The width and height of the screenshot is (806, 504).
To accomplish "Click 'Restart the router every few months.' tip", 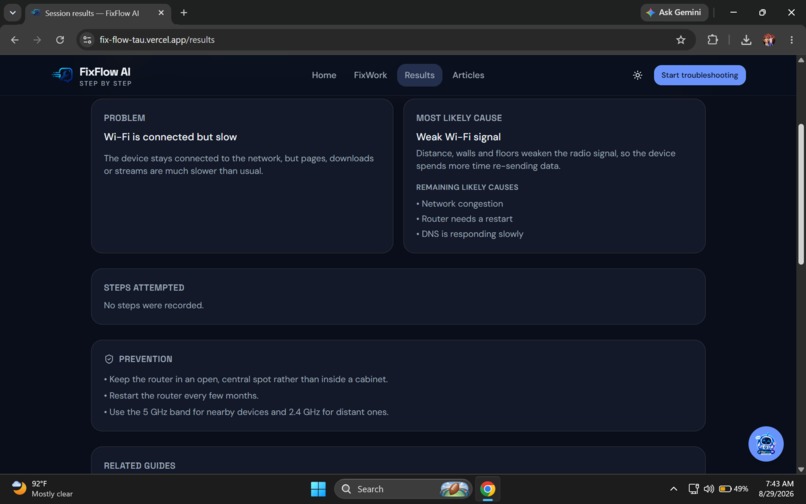I will point(184,395).
